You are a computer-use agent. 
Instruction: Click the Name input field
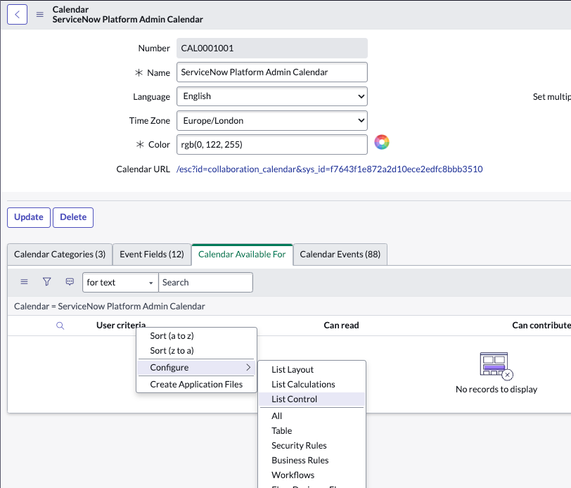(x=272, y=72)
